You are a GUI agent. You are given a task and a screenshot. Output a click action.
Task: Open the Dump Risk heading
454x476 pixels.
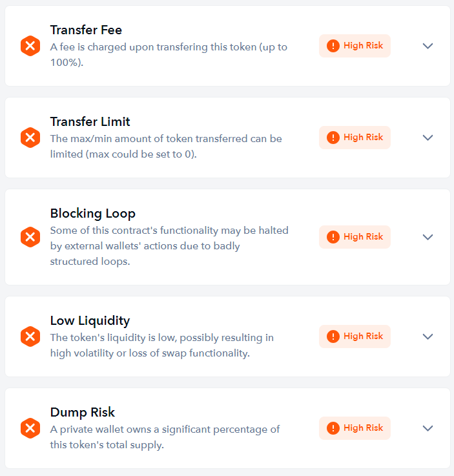tap(82, 412)
